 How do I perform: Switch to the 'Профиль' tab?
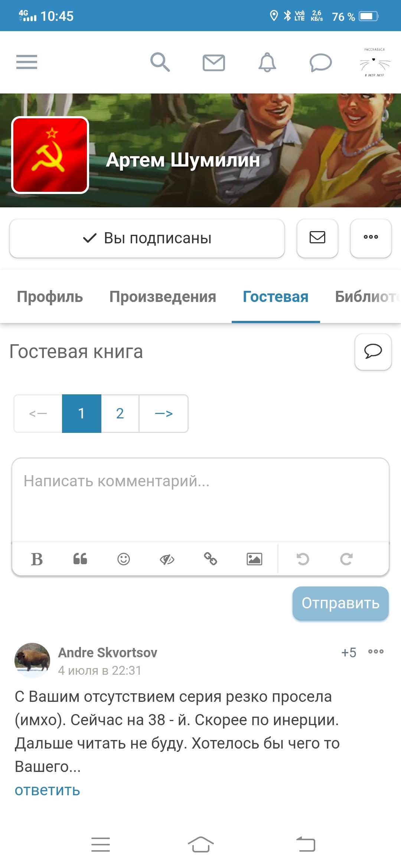pyautogui.click(x=50, y=297)
